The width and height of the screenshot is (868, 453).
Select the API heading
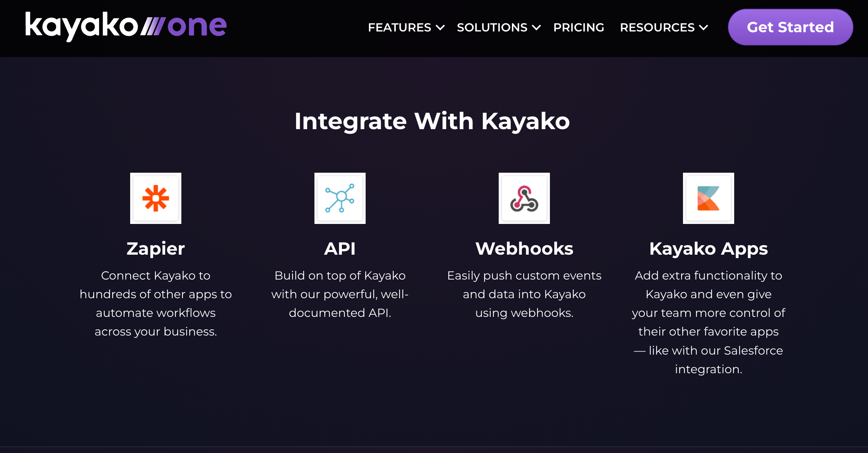click(340, 249)
